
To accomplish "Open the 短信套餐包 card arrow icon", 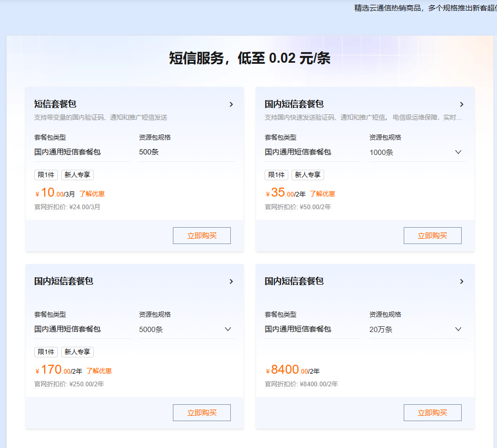I will point(231,104).
